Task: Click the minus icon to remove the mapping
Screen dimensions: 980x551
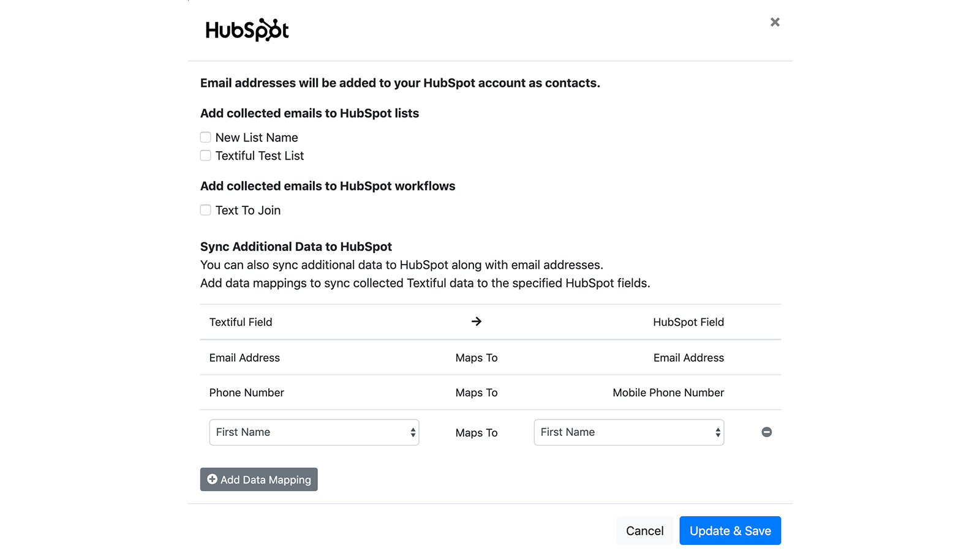Action: point(766,432)
